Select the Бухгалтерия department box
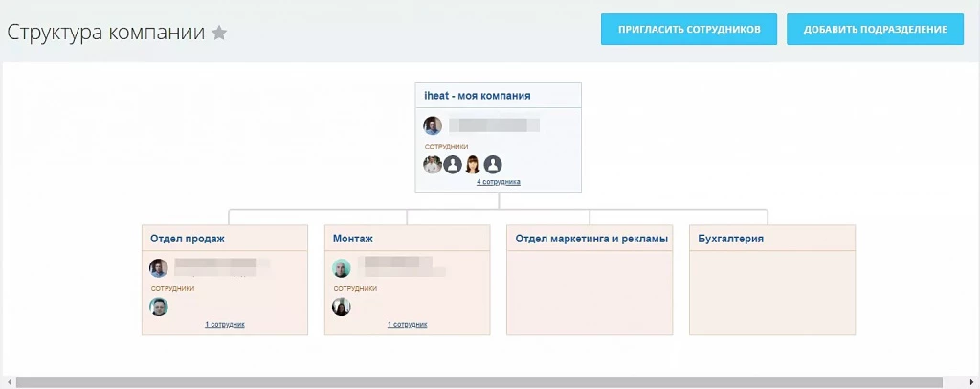 coord(772,280)
